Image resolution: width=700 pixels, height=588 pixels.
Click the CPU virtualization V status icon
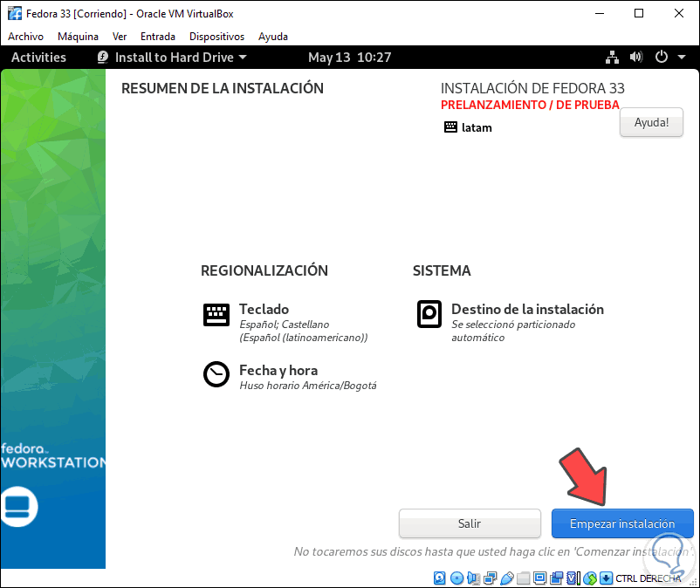(x=573, y=578)
